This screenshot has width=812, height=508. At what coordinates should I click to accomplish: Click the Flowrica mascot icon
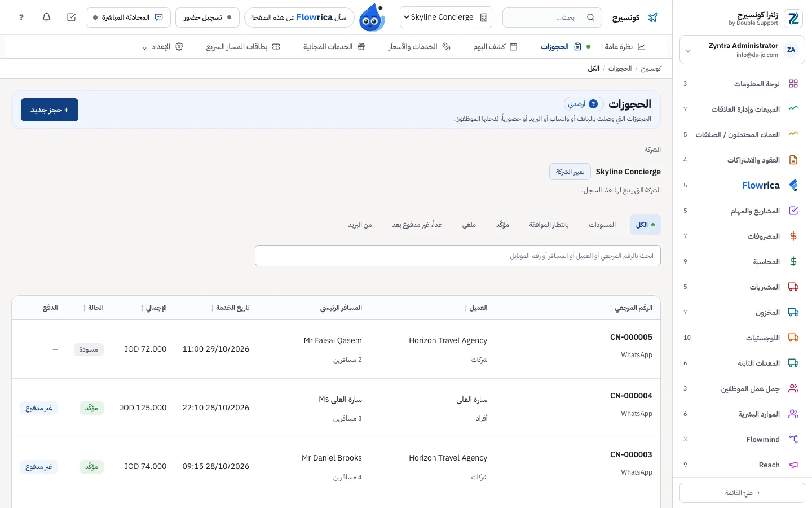pyautogui.click(x=372, y=17)
